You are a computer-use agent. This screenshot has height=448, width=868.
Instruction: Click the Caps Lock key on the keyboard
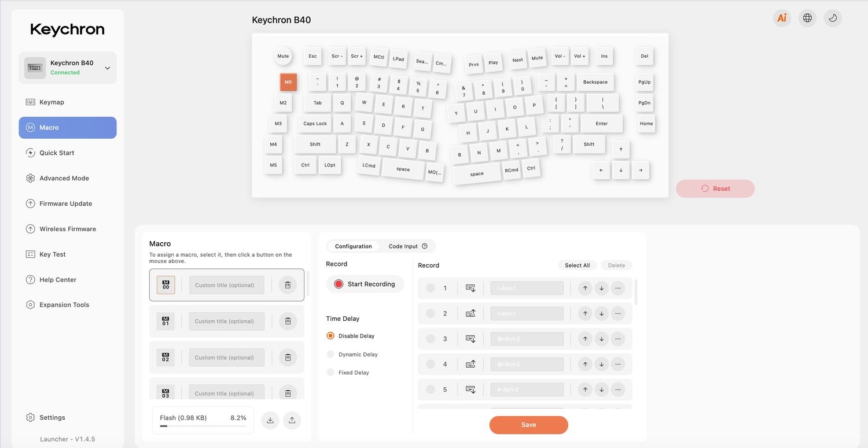click(315, 123)
